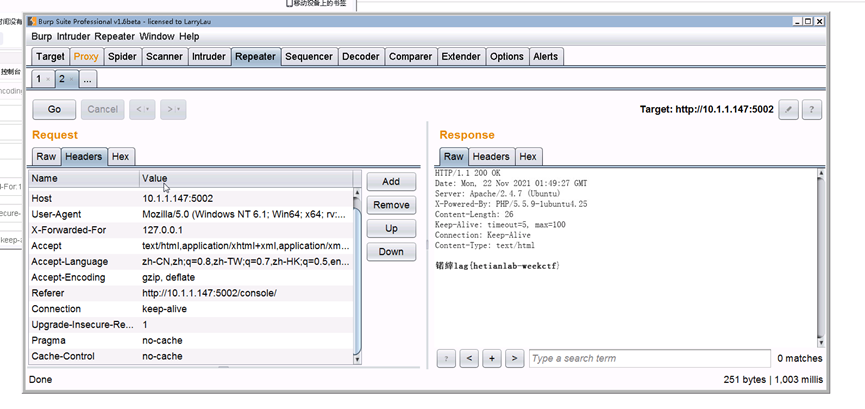Open the Repeater menu
Screen dimensions: 865x409
click(115, 36)
